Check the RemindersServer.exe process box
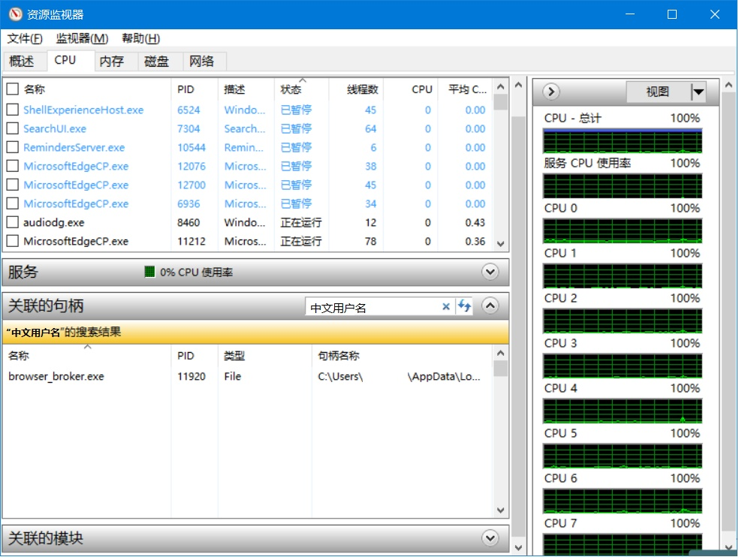Viewport: 739px width, 560px height. tap(13, 147)
